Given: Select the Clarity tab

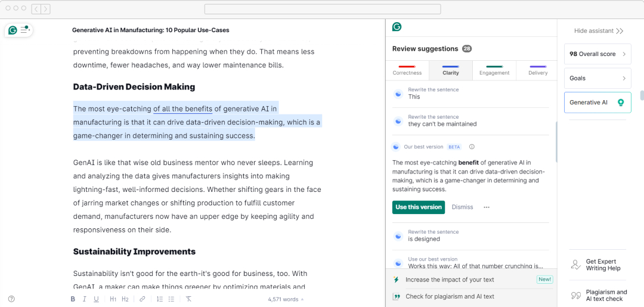Looking at the screenshot, I should coord(451,70).
